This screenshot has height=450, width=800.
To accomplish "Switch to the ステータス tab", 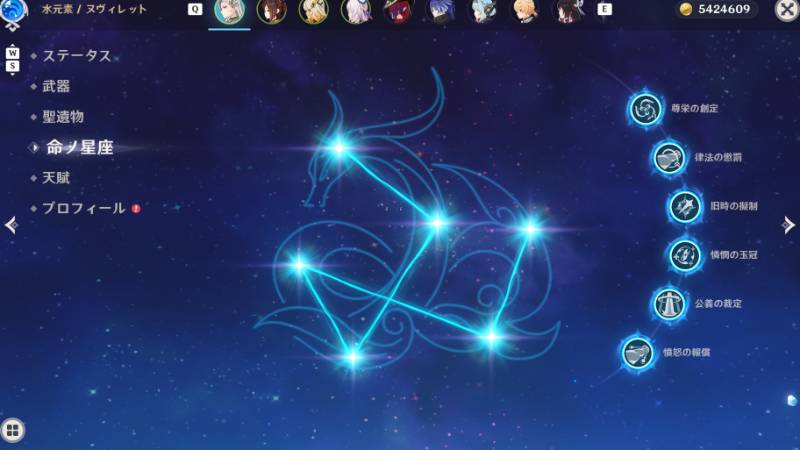I will pyautogui.click(x=77, y=56).
